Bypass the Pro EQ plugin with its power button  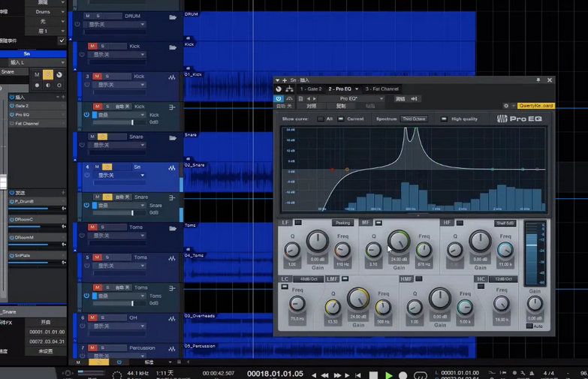pos(279,98)
